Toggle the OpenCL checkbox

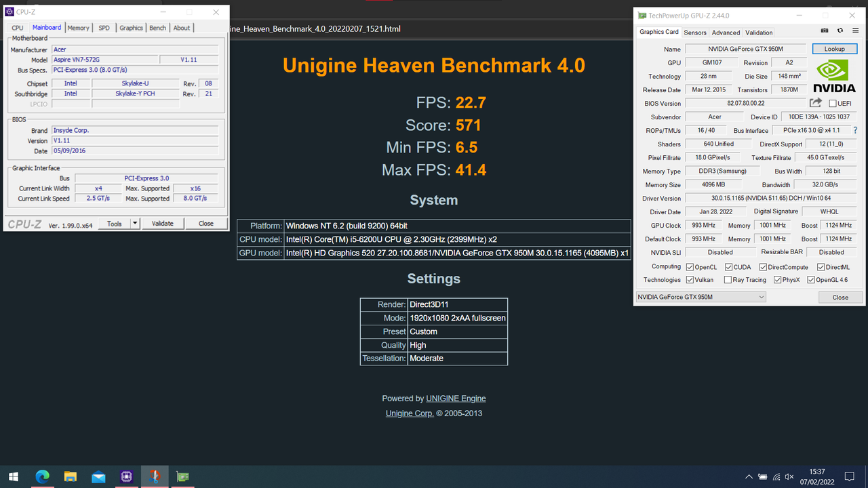(x=690, y=267)
